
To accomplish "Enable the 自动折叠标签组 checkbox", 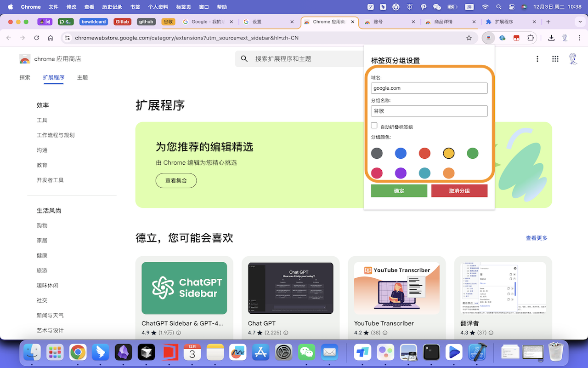I will (x=374, y=125).
